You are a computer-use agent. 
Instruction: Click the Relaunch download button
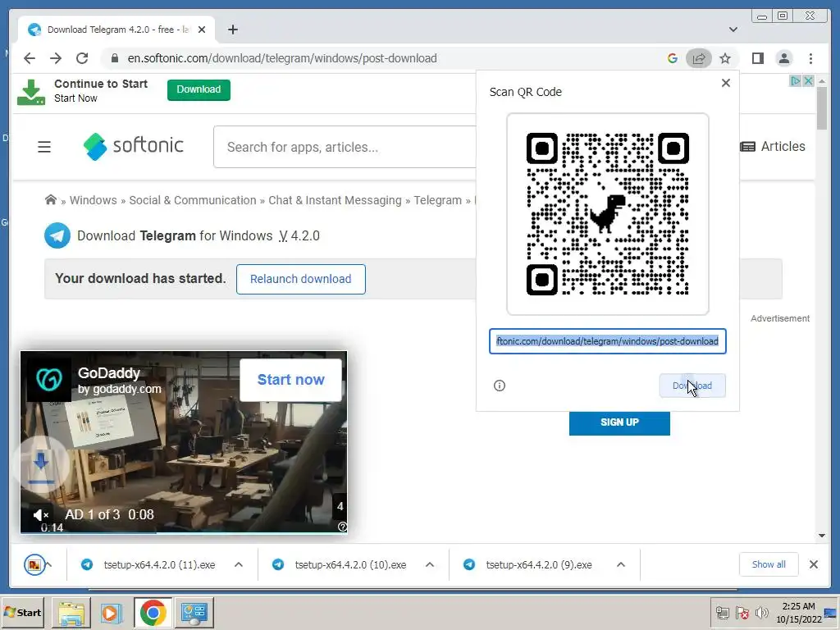point(300,279)
